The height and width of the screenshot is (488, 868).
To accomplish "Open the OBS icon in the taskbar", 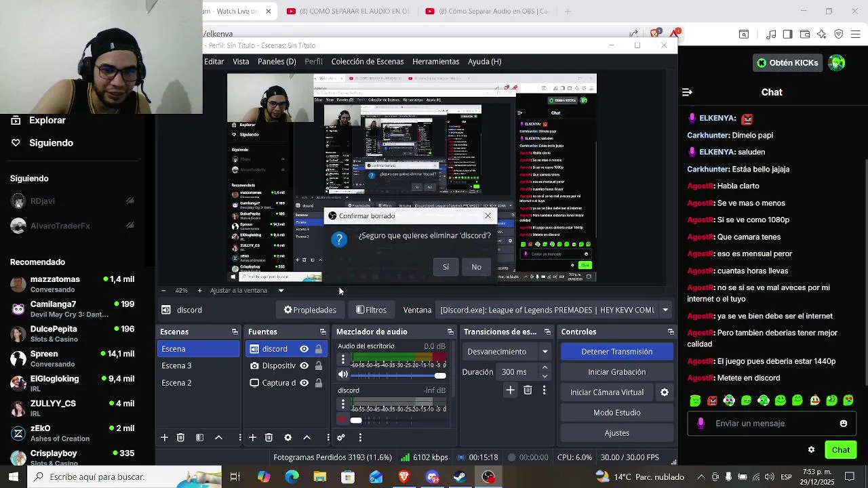I will (488, 476).
